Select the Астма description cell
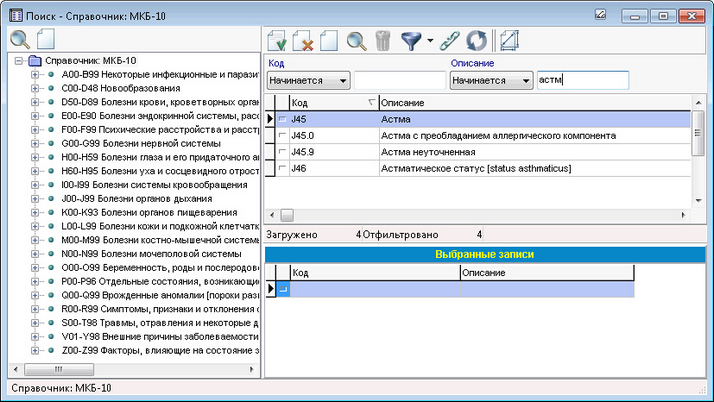 click(535, 119)
